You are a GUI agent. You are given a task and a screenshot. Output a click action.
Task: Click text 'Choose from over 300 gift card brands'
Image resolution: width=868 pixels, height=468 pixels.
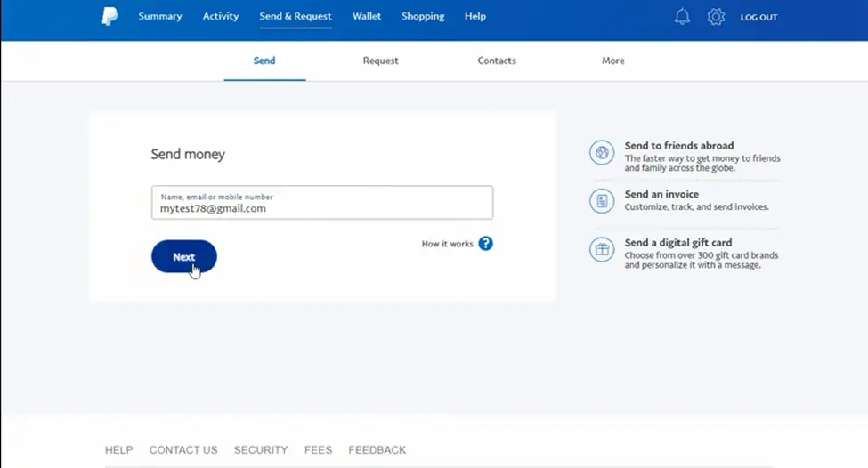tap(702, 255)
